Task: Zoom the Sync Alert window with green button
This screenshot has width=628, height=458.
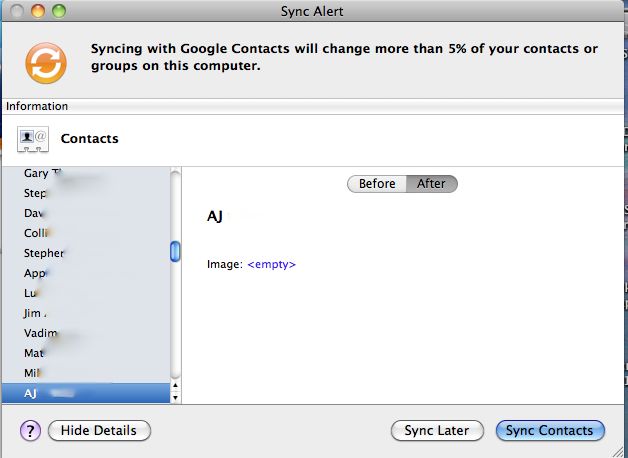Action: coord(59,11)
